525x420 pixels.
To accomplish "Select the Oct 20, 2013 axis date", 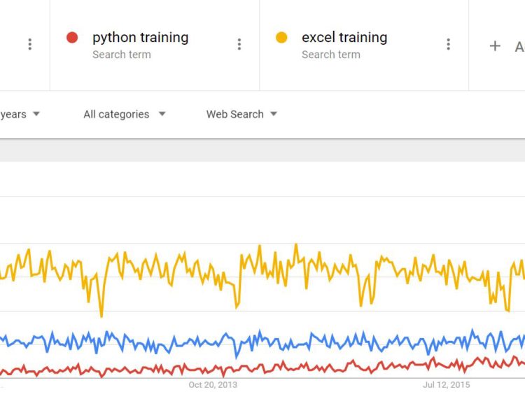I will coord(213,384).
